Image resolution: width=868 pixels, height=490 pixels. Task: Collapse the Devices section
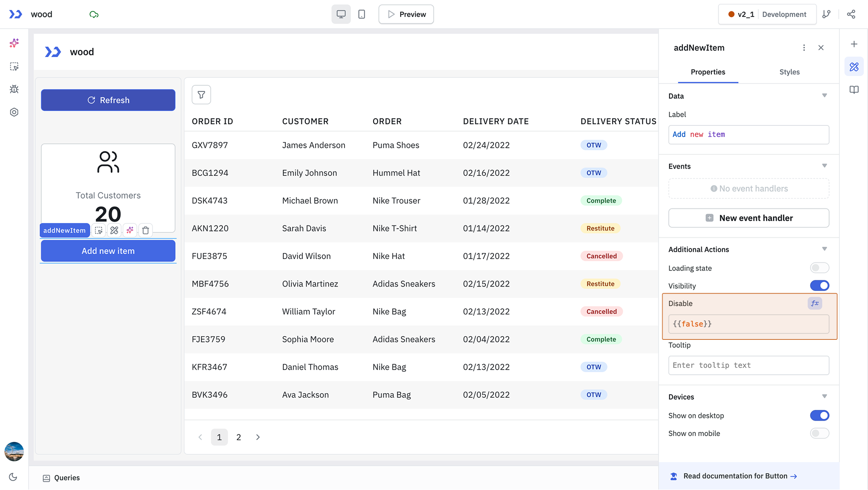824,397
